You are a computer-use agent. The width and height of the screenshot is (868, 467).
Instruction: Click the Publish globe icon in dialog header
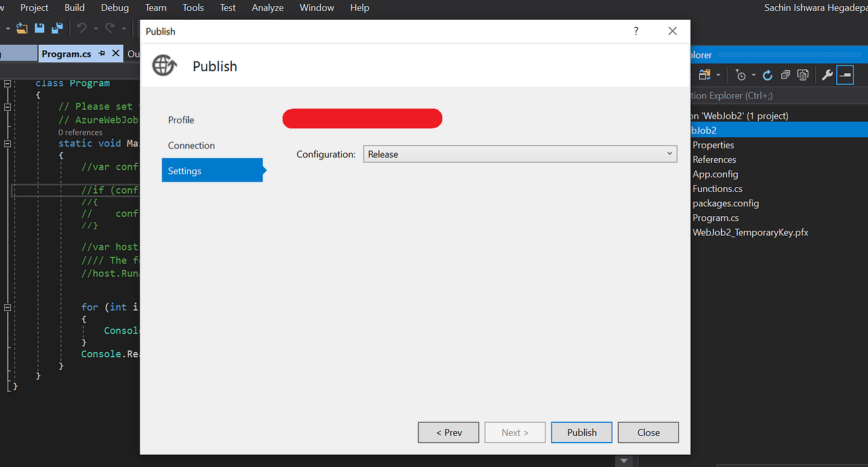pyautogui.click(x=164, y=66)
